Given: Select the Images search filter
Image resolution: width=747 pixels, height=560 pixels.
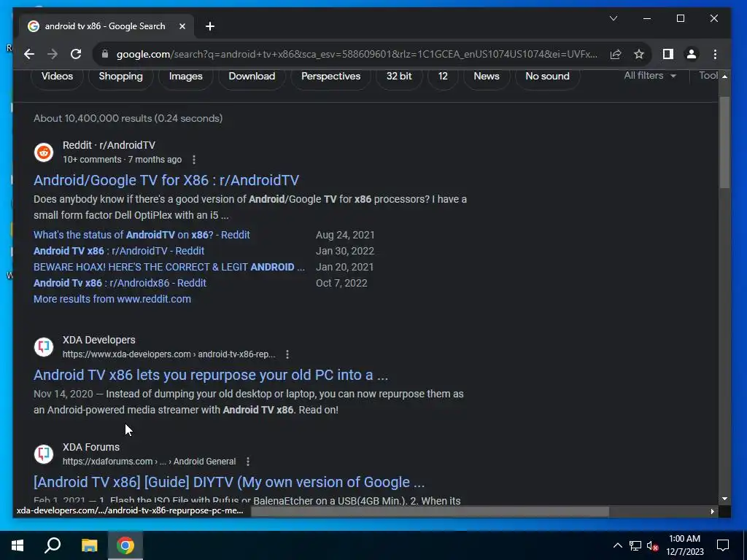Looking at the screenshot, I should 185,76.
